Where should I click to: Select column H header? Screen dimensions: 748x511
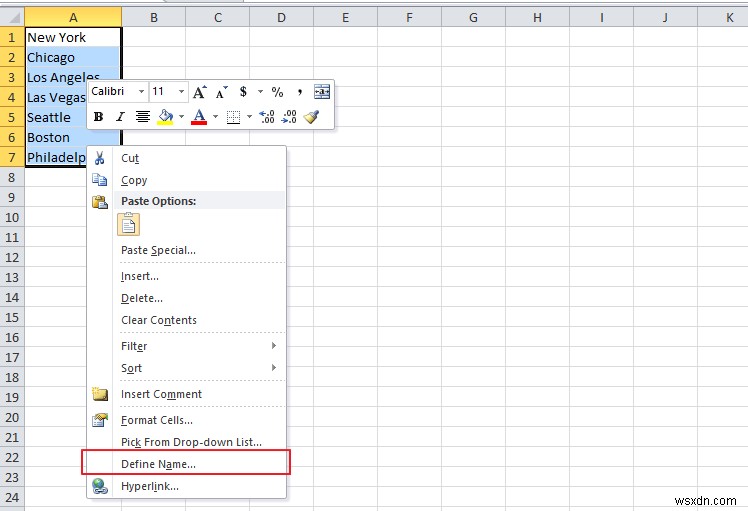537,18
